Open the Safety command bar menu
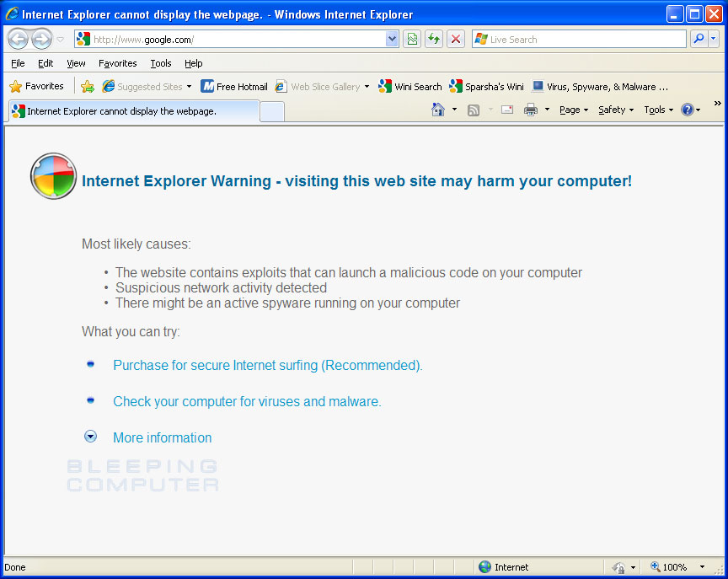Viewport: 728px width, 579px height. pyautogui.click(x=616, y=110)
